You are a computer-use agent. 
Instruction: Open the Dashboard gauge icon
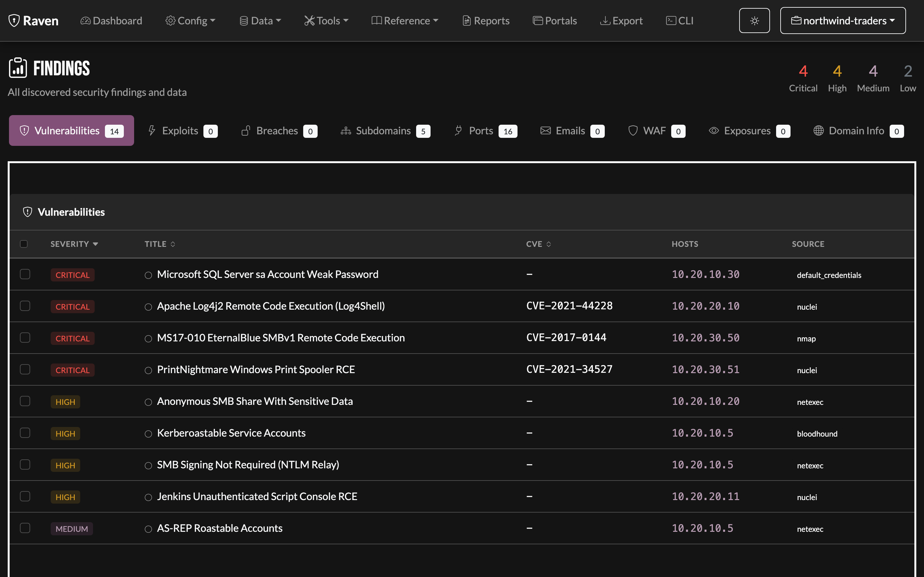[x=86, y=21]
